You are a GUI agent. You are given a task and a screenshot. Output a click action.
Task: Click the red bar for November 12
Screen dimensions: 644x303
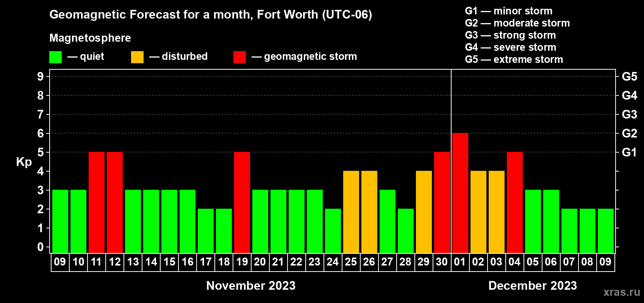pos(115,202)
